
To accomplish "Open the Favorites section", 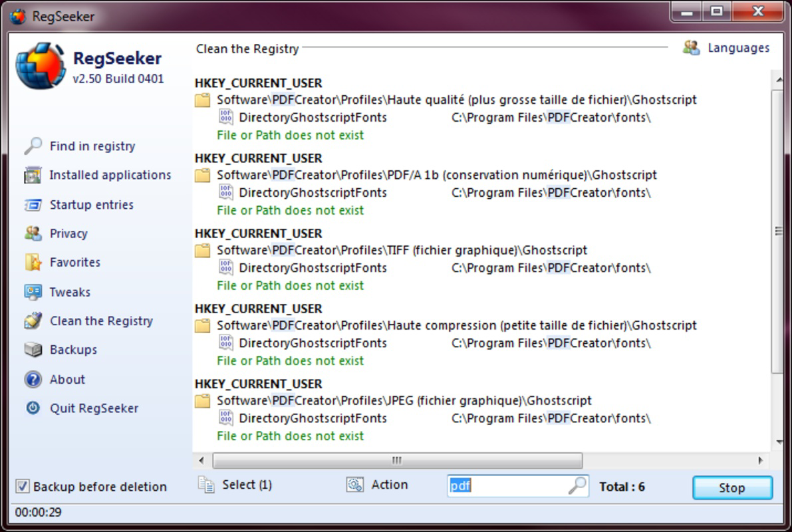I will (x=74, y=262).
